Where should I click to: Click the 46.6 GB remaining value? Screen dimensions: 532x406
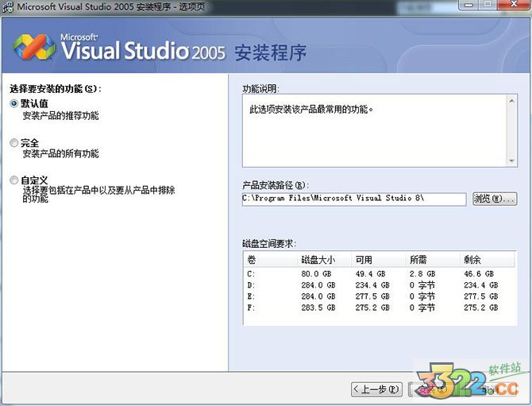(x=479, y=274)
